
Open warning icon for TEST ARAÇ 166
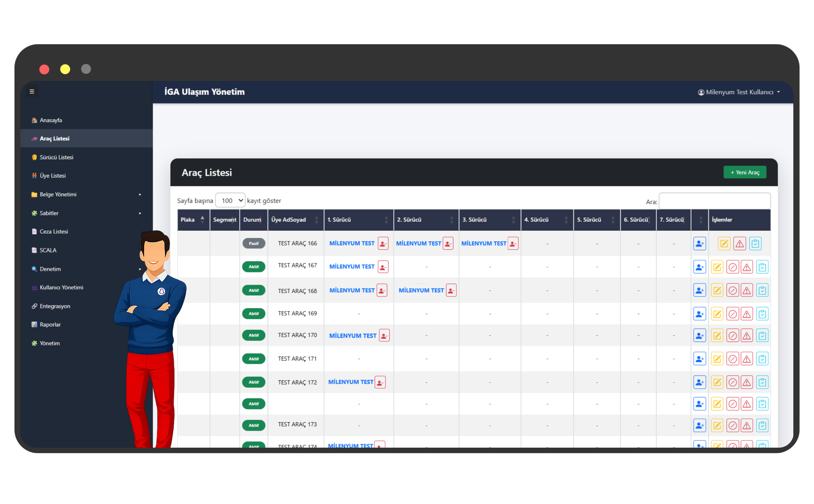tap(739, 244)
